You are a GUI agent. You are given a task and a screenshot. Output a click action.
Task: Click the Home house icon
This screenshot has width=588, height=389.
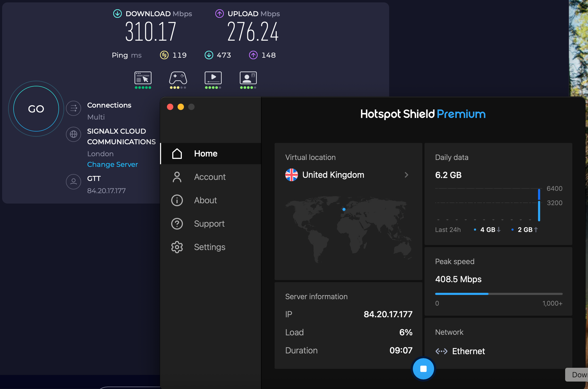pyautogui.click(x=177, y=154)
